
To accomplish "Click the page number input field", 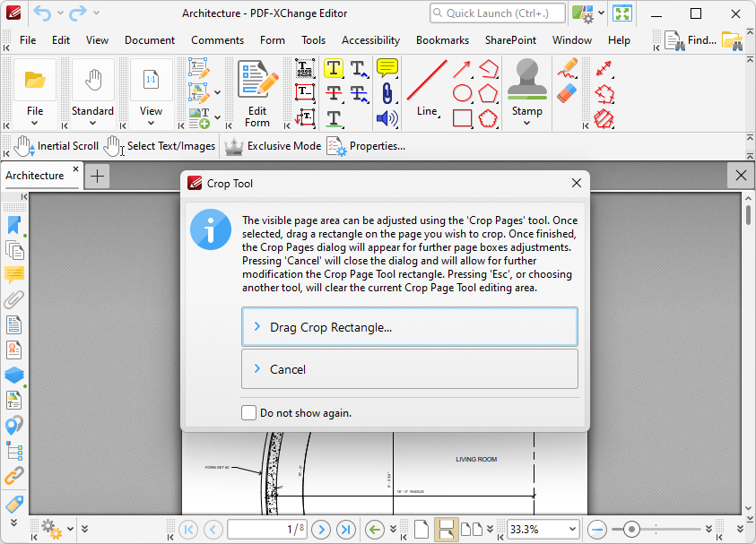I will [x=267, y=529].
